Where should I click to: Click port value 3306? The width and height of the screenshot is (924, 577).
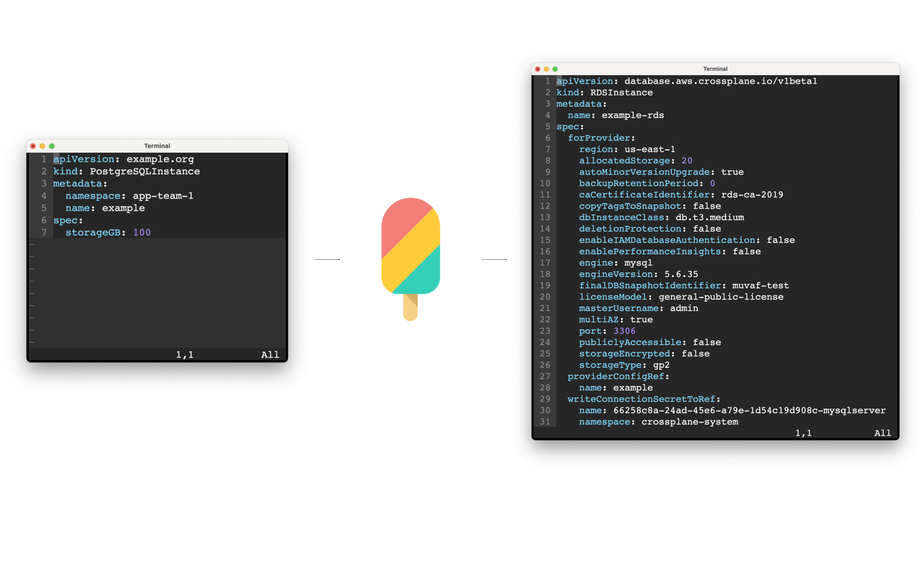pyautogui.click(x=624, y=331)
